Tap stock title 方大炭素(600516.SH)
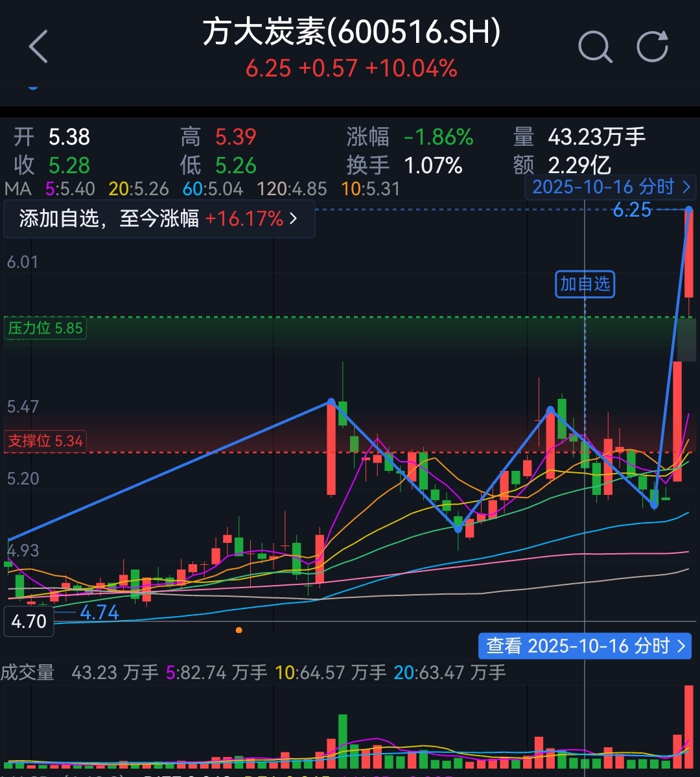The width and height of the screenshot is (700, 777). click(x=351, y=31)
